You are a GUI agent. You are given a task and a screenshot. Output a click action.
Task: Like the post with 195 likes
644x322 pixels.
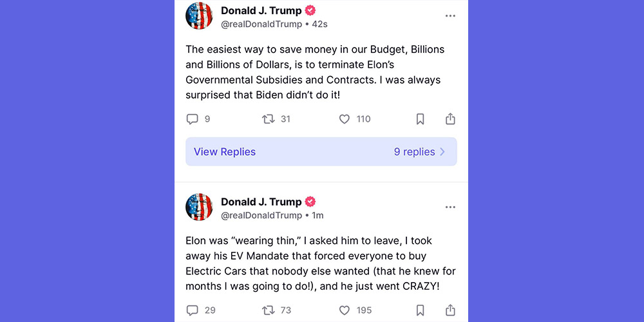345,310
